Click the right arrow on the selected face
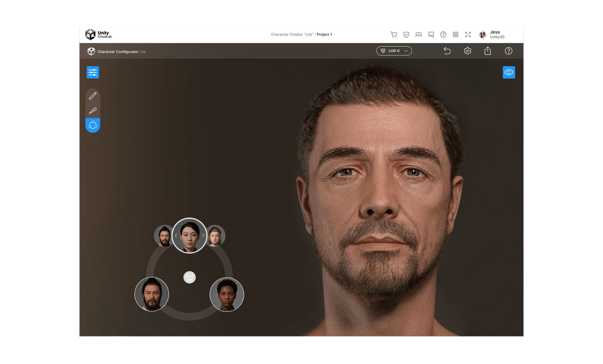 (203, 235)
